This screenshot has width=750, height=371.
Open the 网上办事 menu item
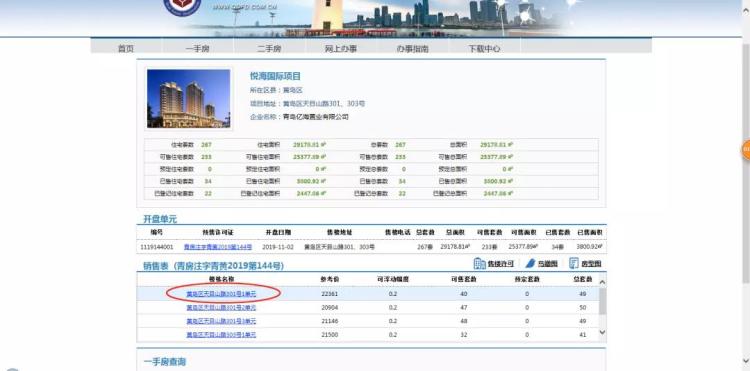tap(341, 49)
